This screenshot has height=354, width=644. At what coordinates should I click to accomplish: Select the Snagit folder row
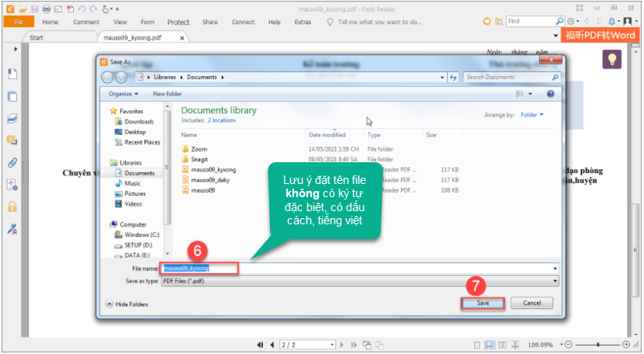[x=199, y=159]
